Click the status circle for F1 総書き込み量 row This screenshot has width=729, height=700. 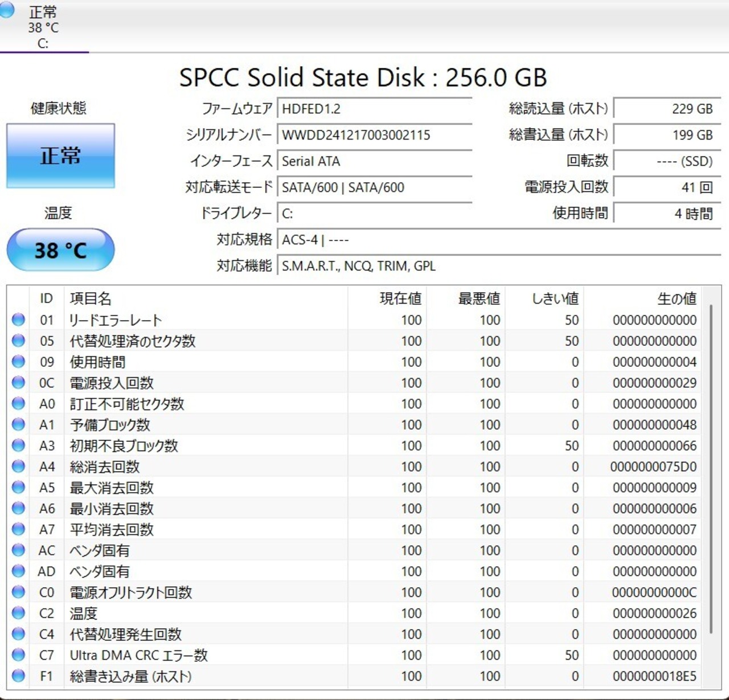(x=18, y=676)
